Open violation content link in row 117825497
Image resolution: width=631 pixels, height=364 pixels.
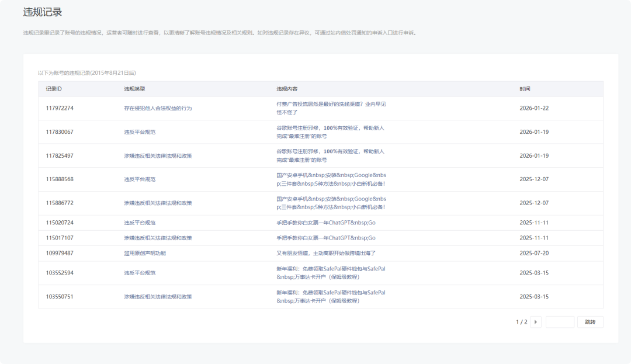[x=330, y=155]
